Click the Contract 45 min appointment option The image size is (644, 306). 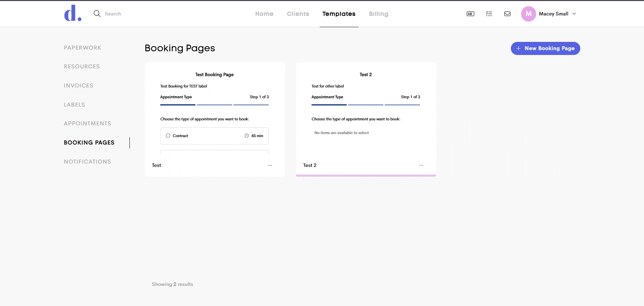[214, 136]
